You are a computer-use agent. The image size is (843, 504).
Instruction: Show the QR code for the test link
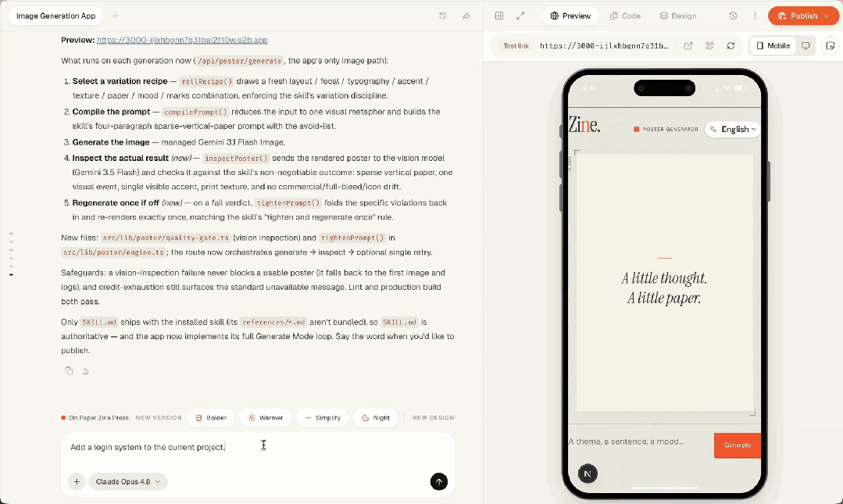[x=709, y=46]
